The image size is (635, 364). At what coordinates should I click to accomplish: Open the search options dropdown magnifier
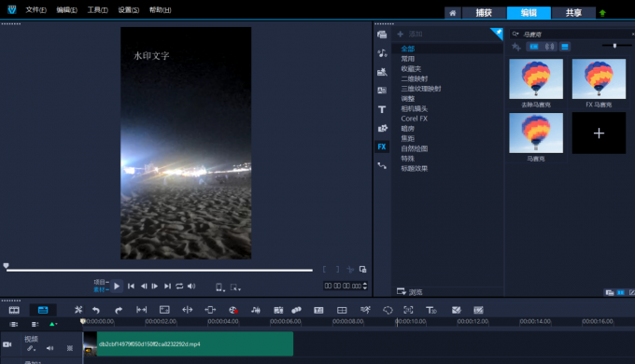(x=515, y=34)
